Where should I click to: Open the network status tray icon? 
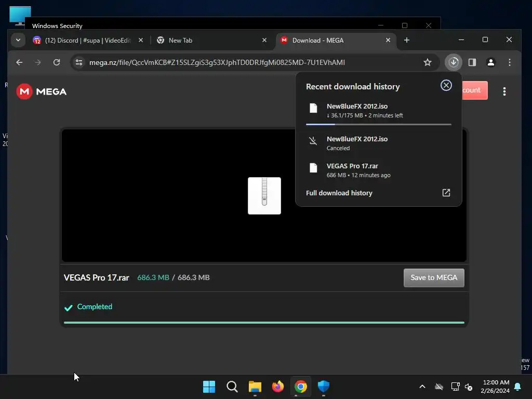[x=455, y=387]
